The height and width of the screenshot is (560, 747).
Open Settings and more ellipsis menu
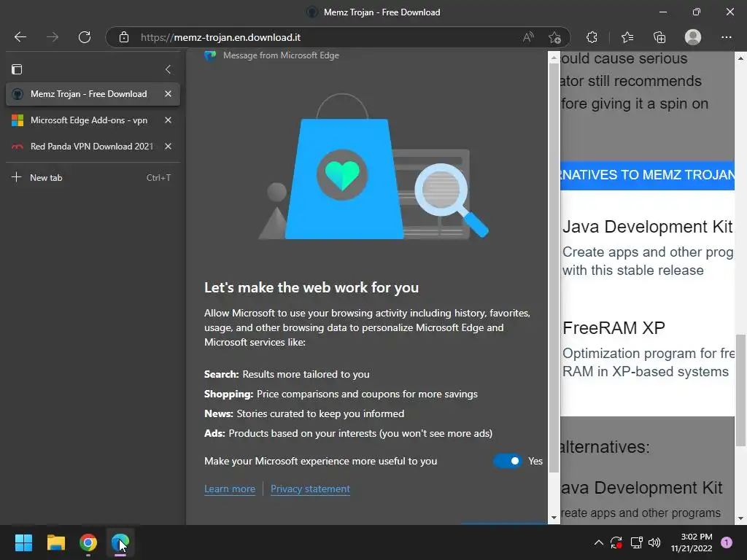[x=726, y=37]
